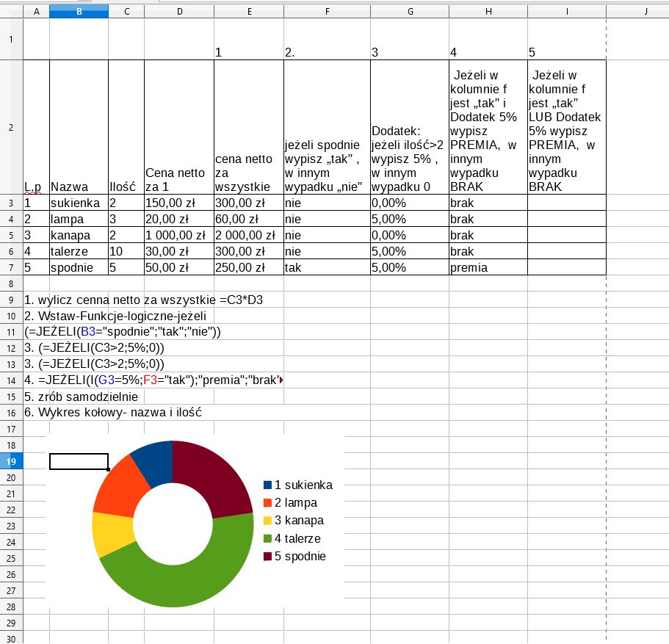Click the "premia" cell in column H
Image resolution: width=669 pixels, height=644 pixels.
coord(488,267)
